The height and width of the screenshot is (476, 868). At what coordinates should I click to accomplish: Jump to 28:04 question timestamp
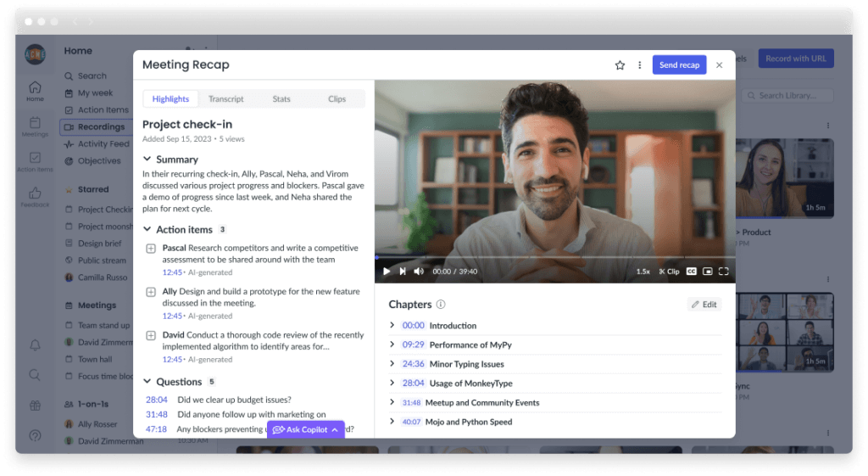[x=157, y=400]
